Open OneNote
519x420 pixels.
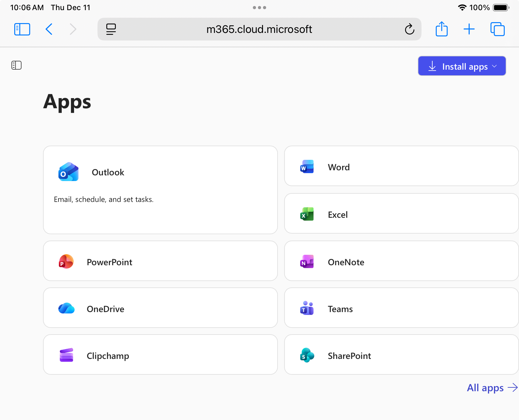point(346,262)
